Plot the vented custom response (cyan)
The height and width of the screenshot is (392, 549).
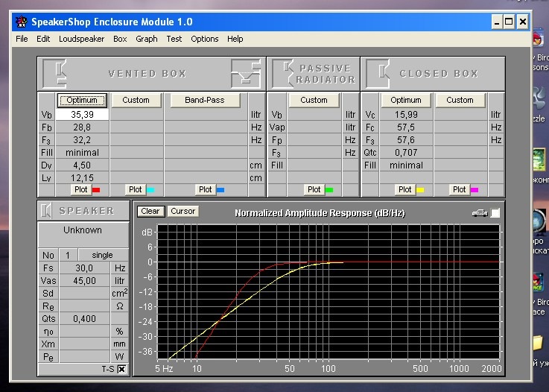pyautogui.click(x=135, y=189)
